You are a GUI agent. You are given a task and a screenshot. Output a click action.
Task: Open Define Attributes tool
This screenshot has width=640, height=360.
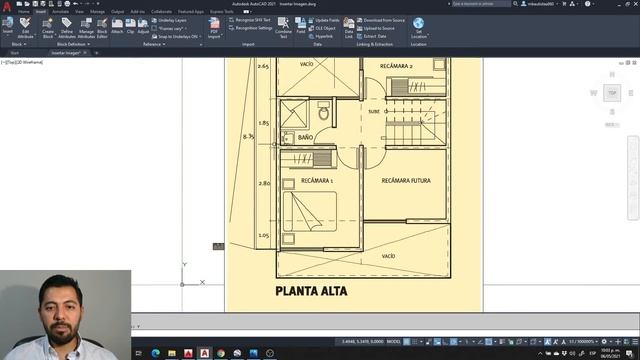67,28
